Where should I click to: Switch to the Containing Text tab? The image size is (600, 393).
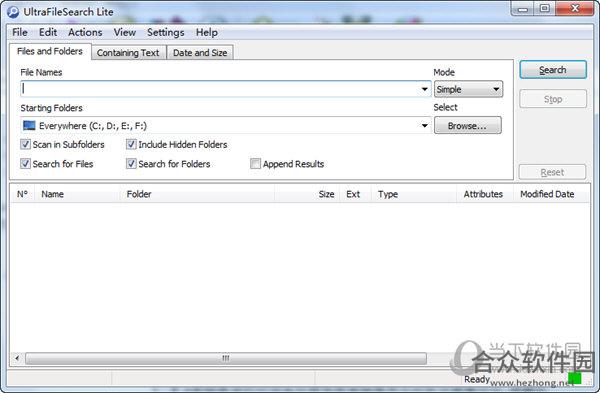tap(128, 53)
